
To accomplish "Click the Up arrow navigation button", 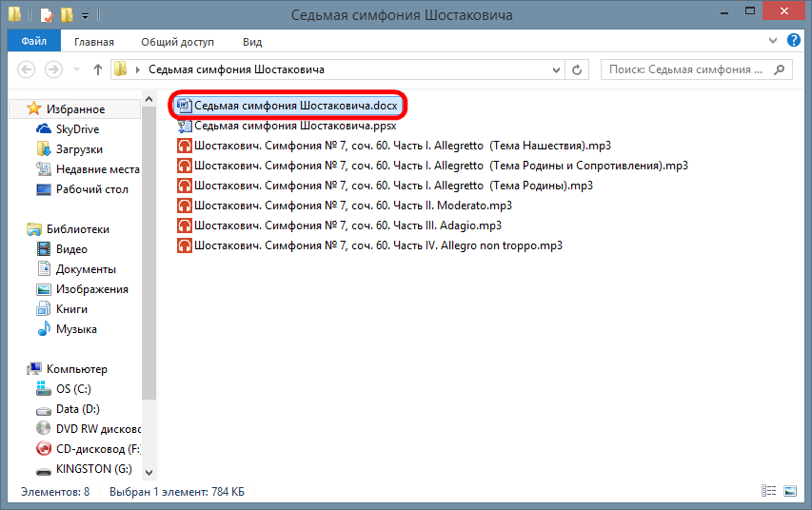I will point(97,69).
